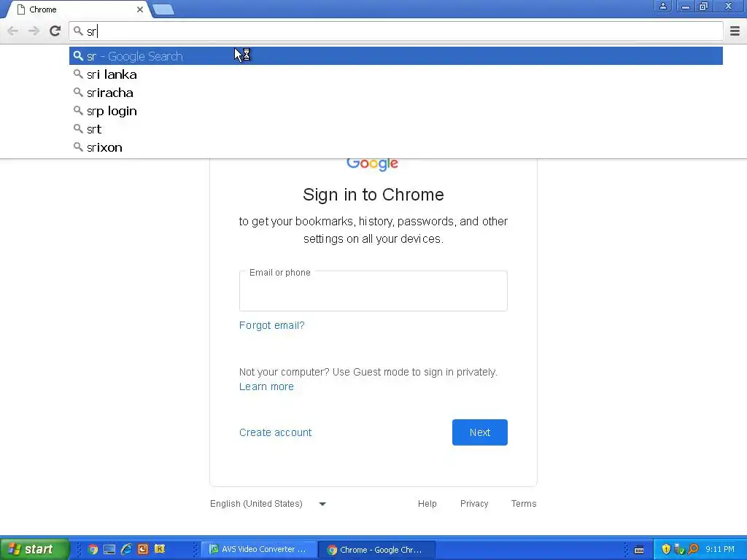The width and height of the screenshot is (747, 560).
Task: Click the reload page icon
Action: point(55,31)
